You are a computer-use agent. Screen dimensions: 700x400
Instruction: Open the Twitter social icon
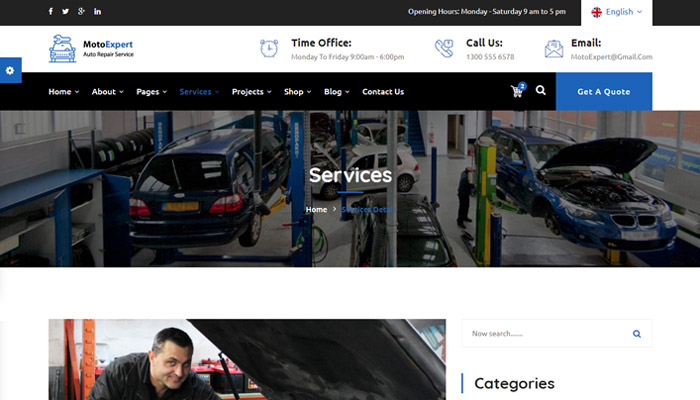click(x=66, y=12)
